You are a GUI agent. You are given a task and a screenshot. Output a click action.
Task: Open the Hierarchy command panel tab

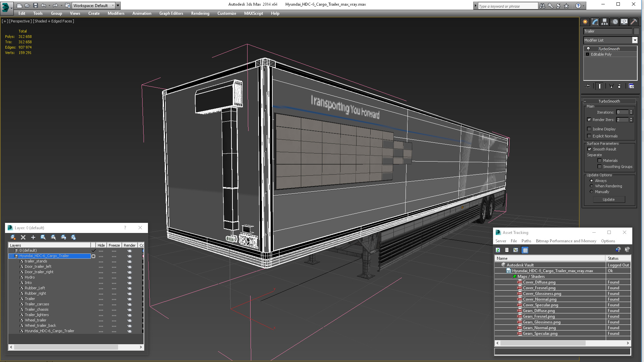click(604, 22)
